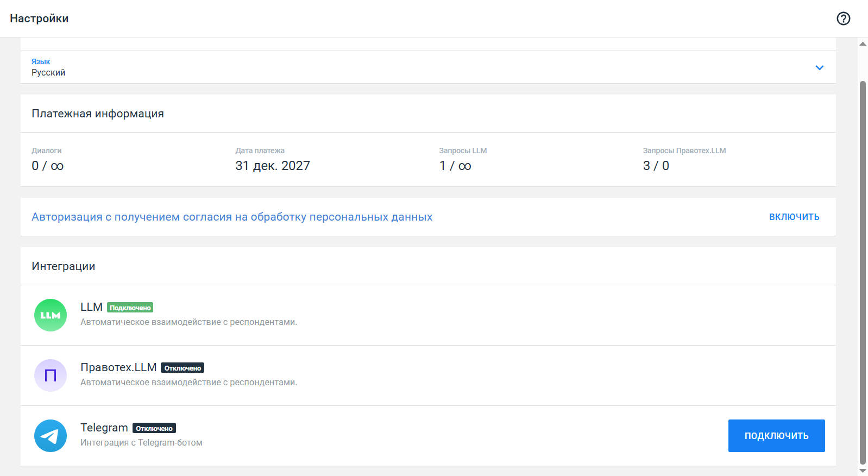
Task: Click the scrollbar up arrow
Action: pyautogui.click(x=863, y=44)
